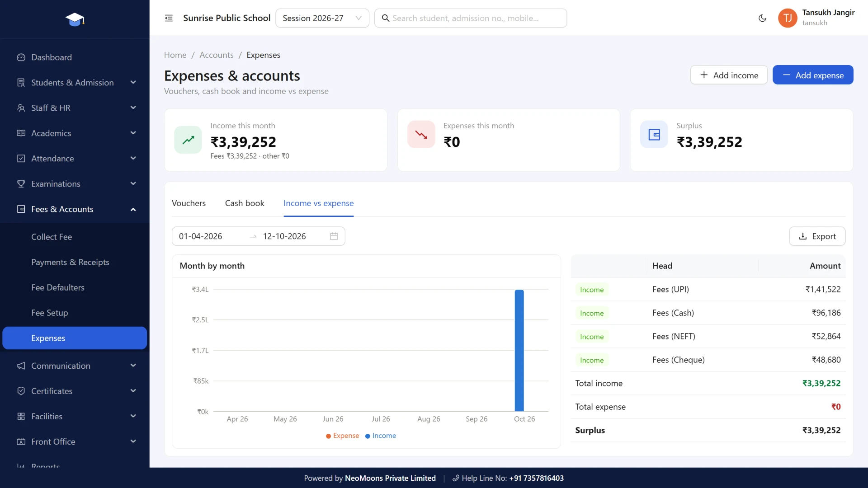Click the Fees (NEFT) row head
This screenshot has height=488, width=868.
[674, 336]
